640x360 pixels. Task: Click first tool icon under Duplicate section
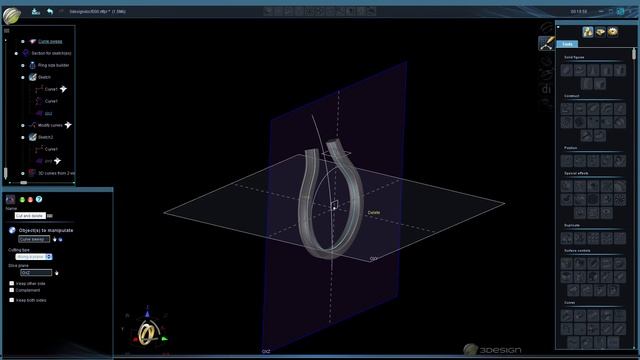(x=567, y=238)
